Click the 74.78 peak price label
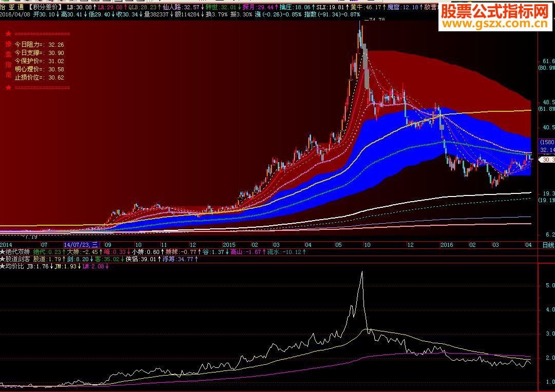Viewport: 555px width, 392px height. click(x=374, y=20)
